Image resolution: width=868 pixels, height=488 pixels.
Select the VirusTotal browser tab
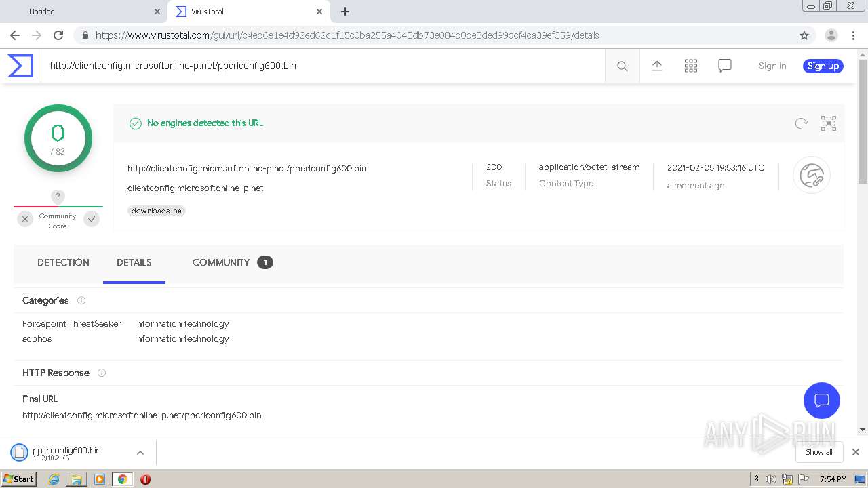tap(248, 12)
